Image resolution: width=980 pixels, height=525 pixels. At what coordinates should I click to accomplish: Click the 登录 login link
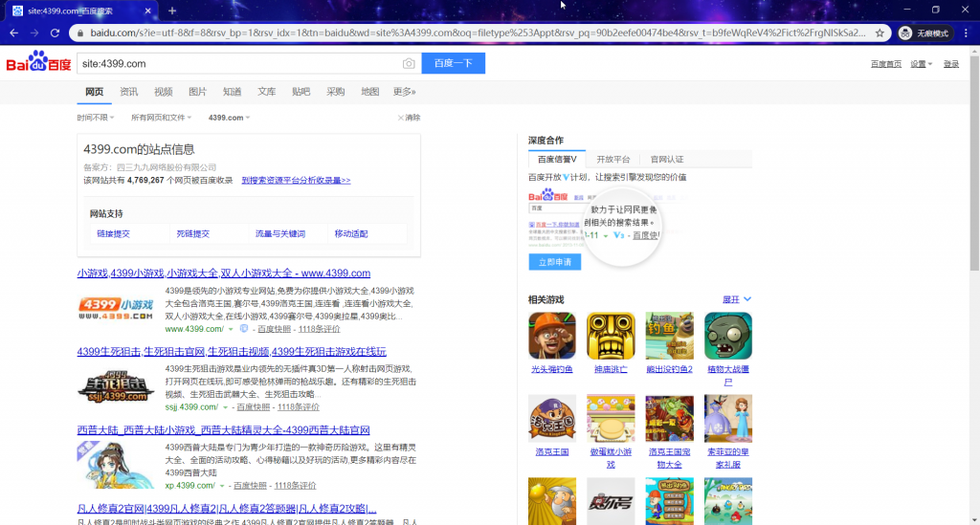951,64
